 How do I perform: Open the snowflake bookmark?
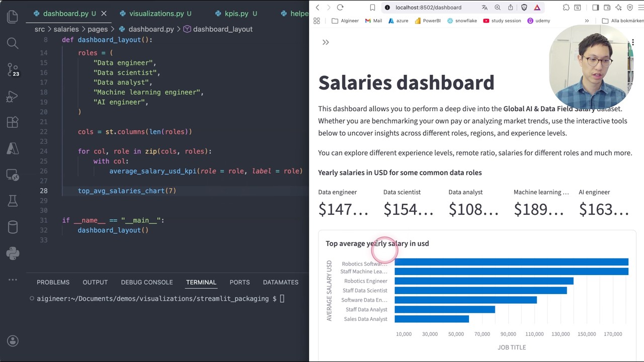coord(462,21)
